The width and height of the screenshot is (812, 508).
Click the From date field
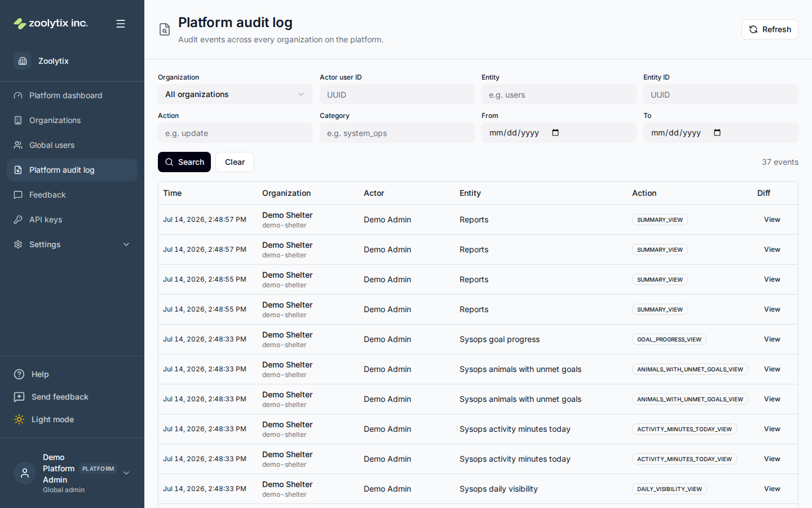[559, 133]
